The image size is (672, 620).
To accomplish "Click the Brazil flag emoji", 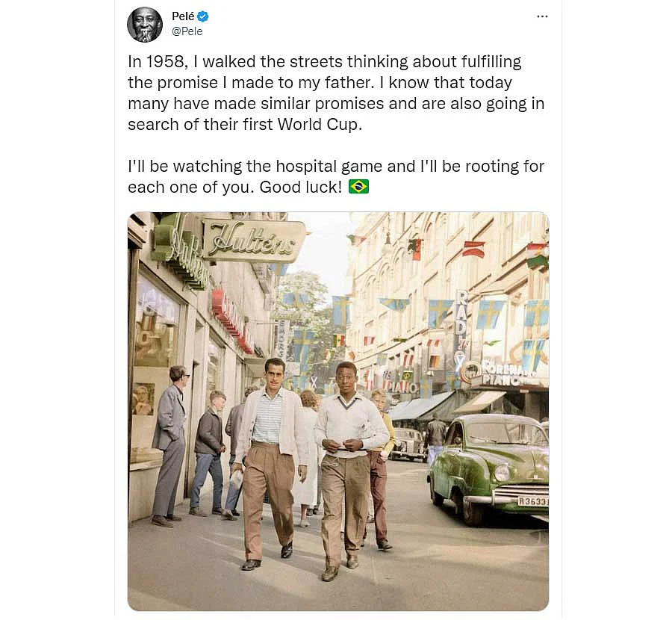I will (358, 187).
